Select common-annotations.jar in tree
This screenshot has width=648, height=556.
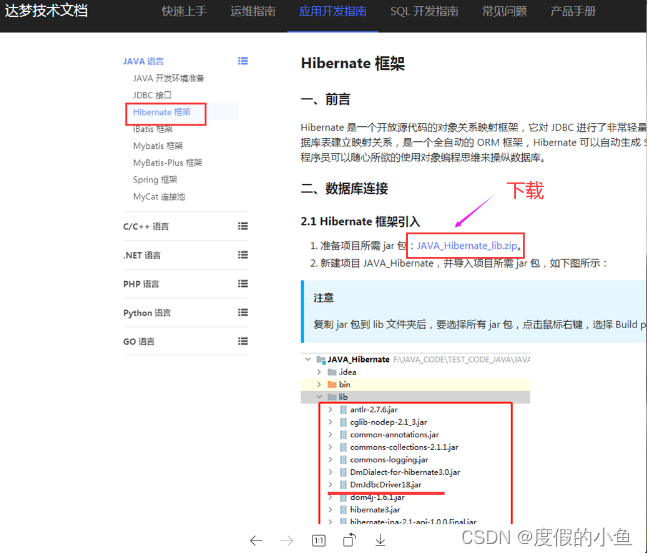pos(394,434)
